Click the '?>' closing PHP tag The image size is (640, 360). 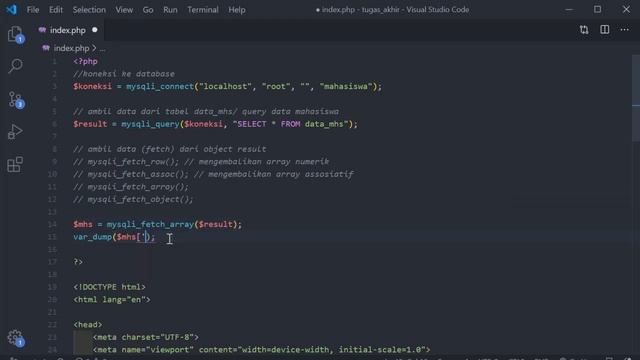[x=78, y=262]
